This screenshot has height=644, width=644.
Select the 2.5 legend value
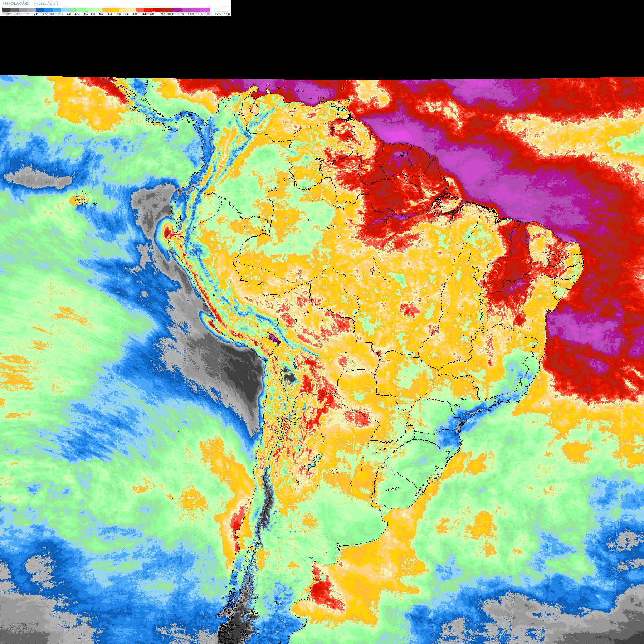click(45, 14)
